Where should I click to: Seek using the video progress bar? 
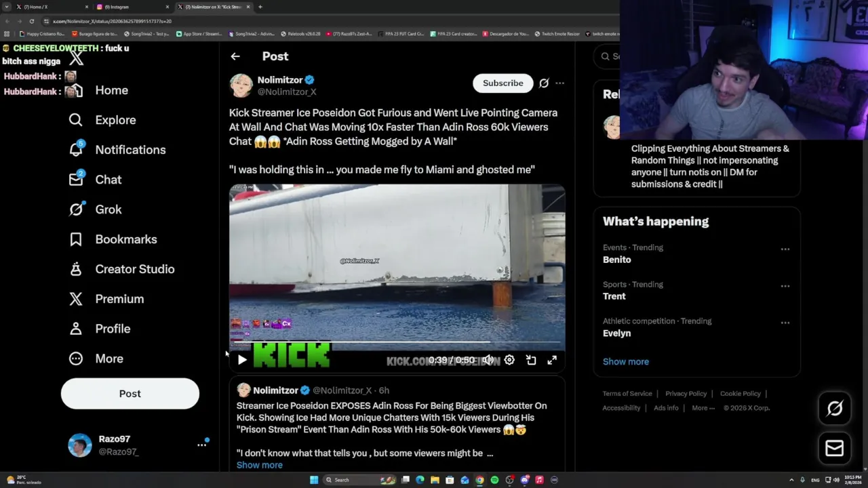(397, 342)
